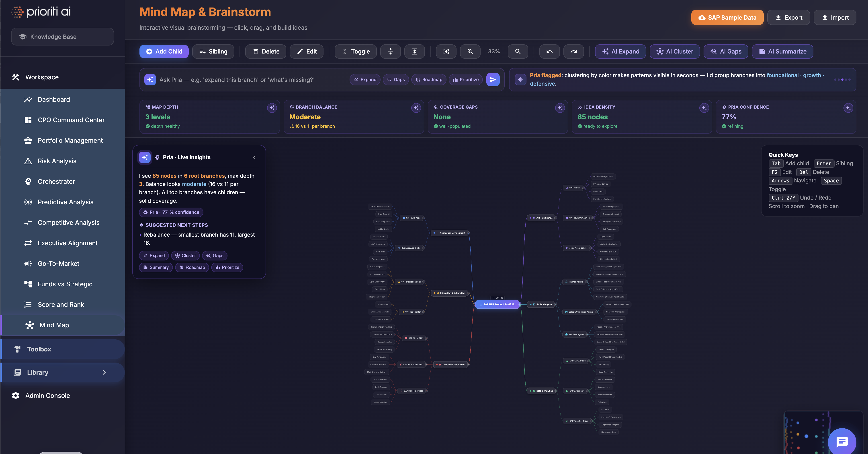Click the Pria voice waveform icon
Viewport: 868px width, 454px height.
[x=521, y=80]
